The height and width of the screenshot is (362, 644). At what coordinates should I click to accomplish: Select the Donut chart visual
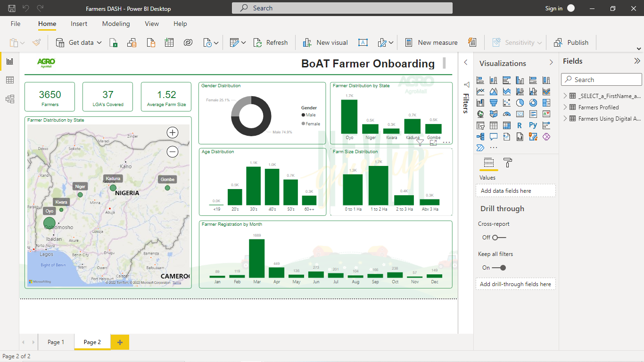coord(533,102)
